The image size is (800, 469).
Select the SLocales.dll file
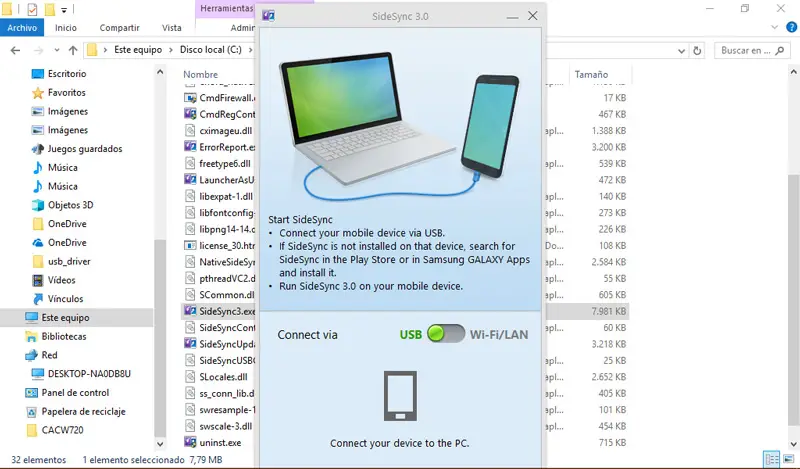point(223,377)
